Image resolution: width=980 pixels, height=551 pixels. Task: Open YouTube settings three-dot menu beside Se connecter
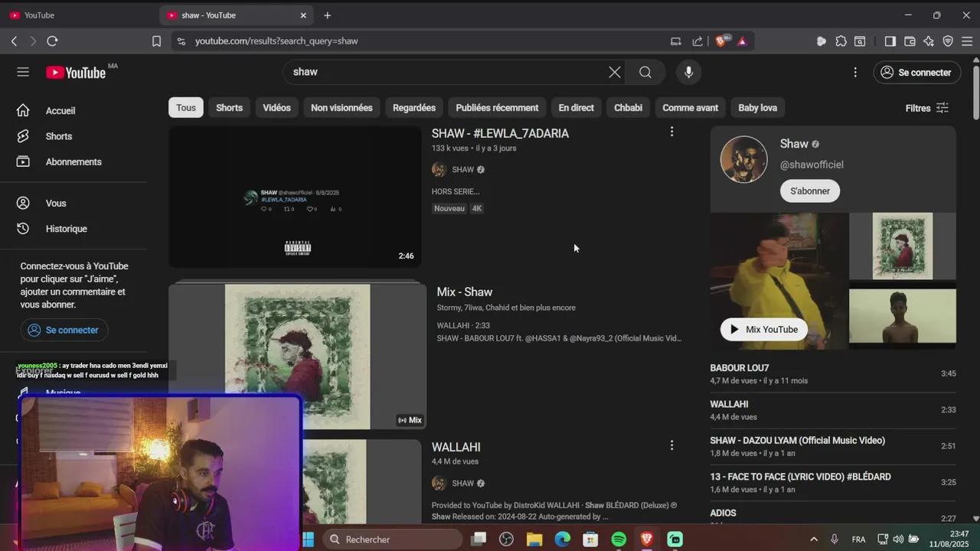pos(855,72)
